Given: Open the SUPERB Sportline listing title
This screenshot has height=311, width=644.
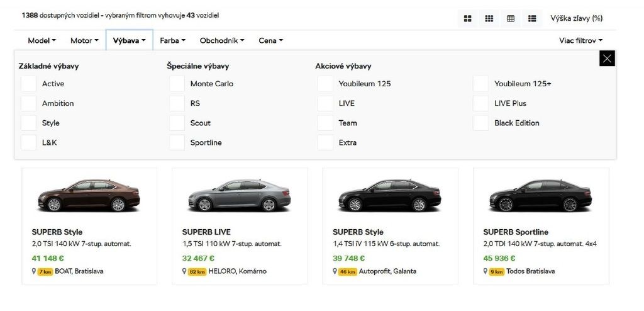Looking at the screenshot, I should [515, 232].
